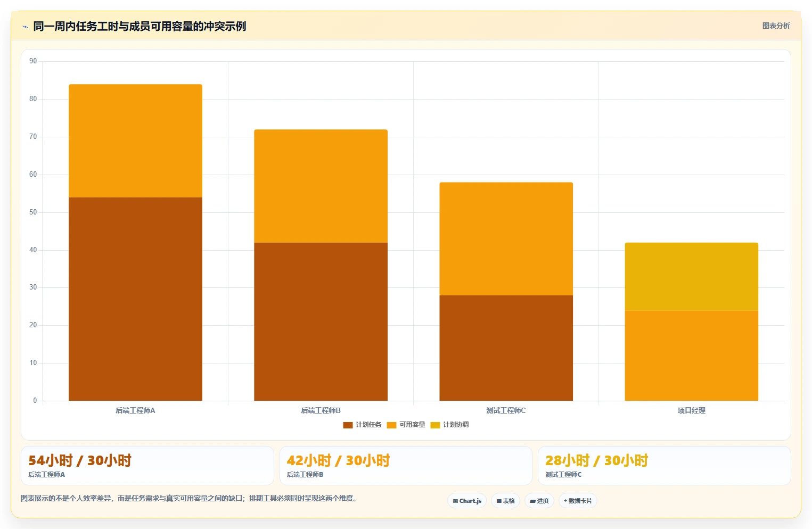This screenshot has width=812, height=529.
Task: Click the dark planned-task segment for 测试工程师C
Action: click(x=506, y=348)
